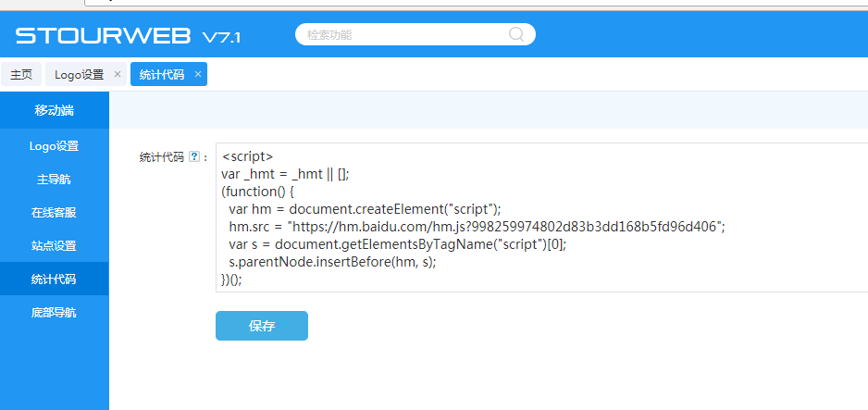This screenshot has height=410, width=868.
Task: Open 主导航 in the sidebar
Action: click(x=54, y=179)
